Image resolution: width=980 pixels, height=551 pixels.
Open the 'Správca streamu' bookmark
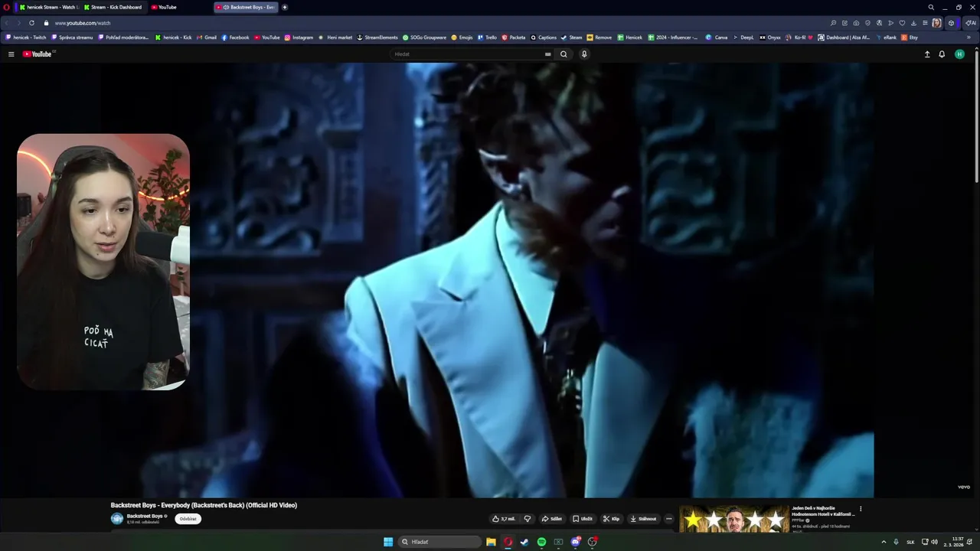pos(73,37)
